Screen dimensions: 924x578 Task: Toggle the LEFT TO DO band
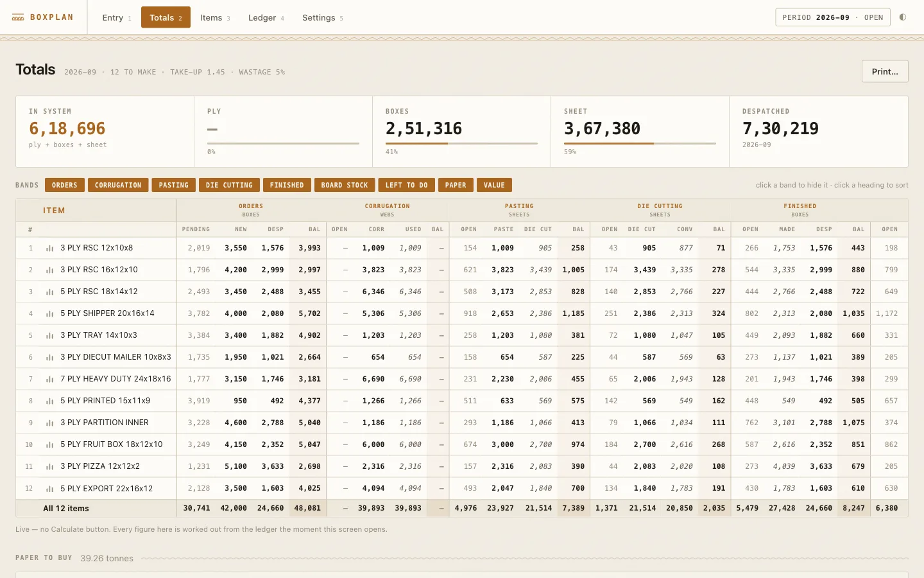coord(407,185)
